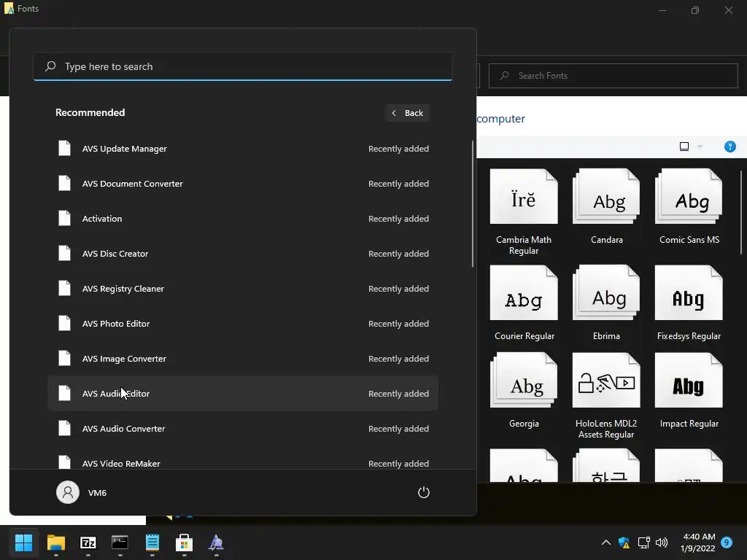Screen dimensions: 747x560
Task: Click the file icon beside AVS Update Manager
Action: 64,148
